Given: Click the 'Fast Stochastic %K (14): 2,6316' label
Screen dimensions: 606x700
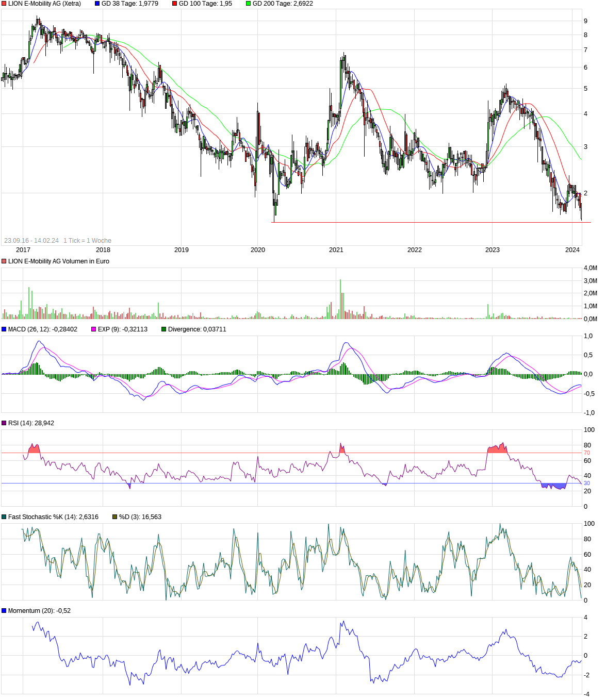Looking at the screenshot, I should [x=53, y=517].
